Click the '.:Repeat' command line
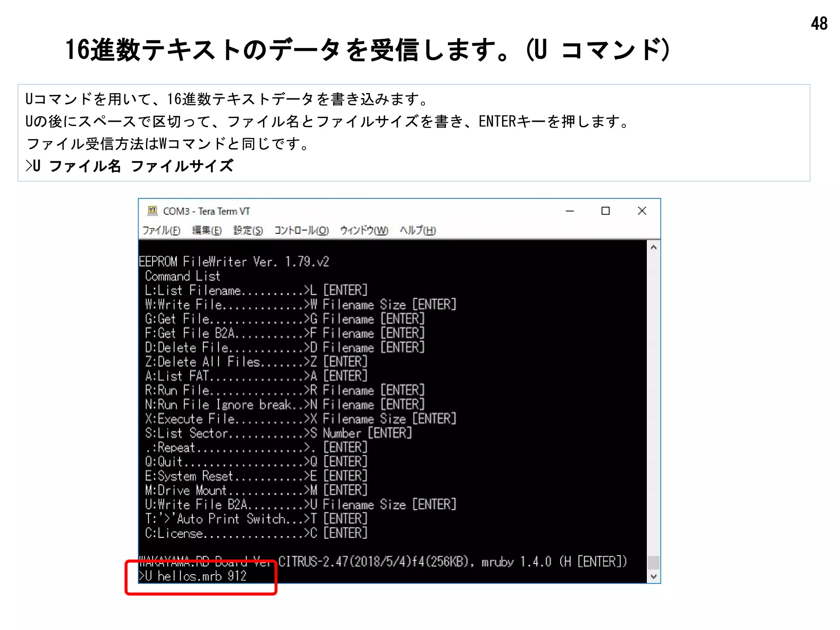This screenshot has width=840, height=630. (x=256, y=447)
